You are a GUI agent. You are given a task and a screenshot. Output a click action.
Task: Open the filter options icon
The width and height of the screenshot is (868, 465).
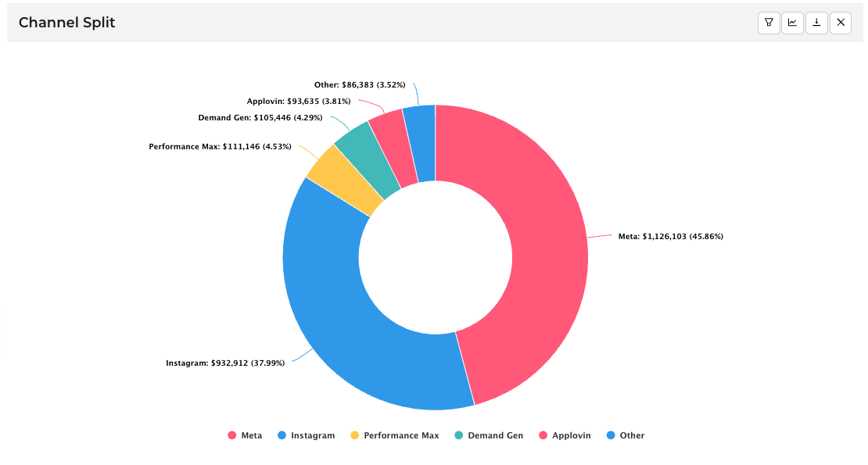pyautogui.click(x=769, y=23)
